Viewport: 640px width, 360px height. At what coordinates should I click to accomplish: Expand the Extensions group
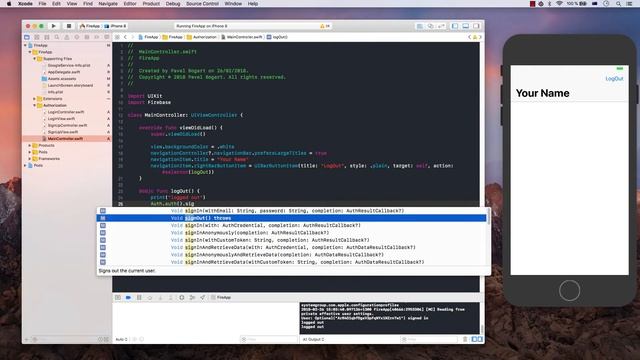pos(35,99)
